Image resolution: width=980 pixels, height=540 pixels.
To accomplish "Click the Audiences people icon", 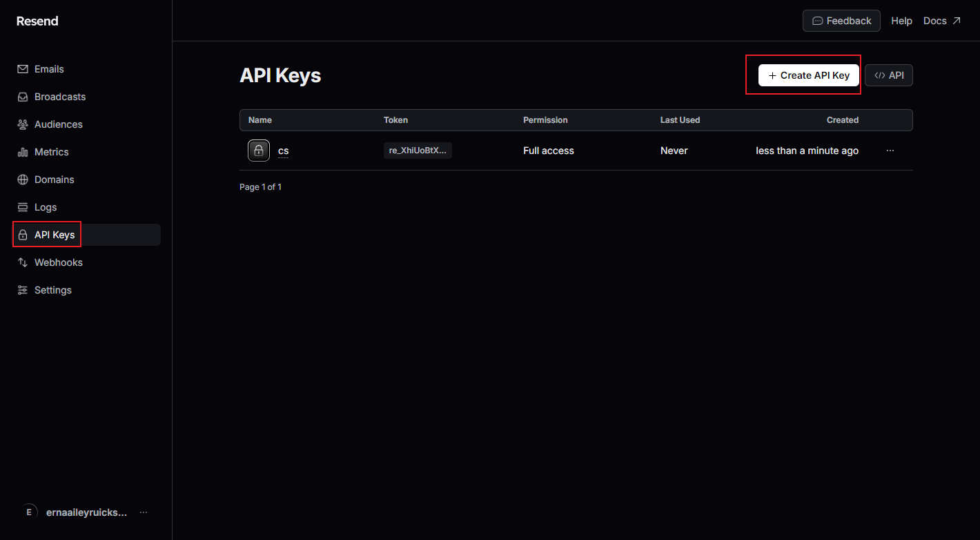I will click(23, 124).
